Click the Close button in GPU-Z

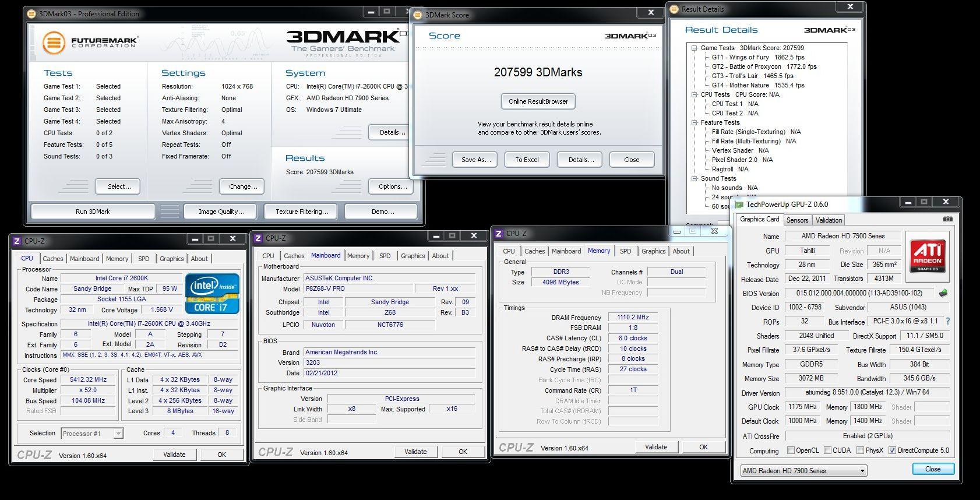coord(933,469)
